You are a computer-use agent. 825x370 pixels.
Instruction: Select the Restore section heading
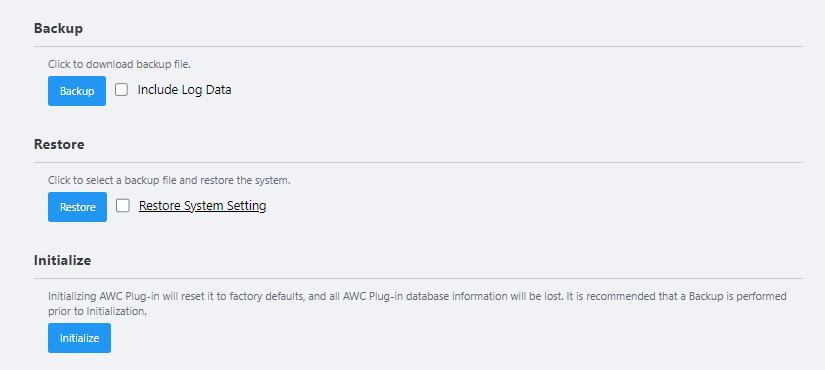[59, 144]
